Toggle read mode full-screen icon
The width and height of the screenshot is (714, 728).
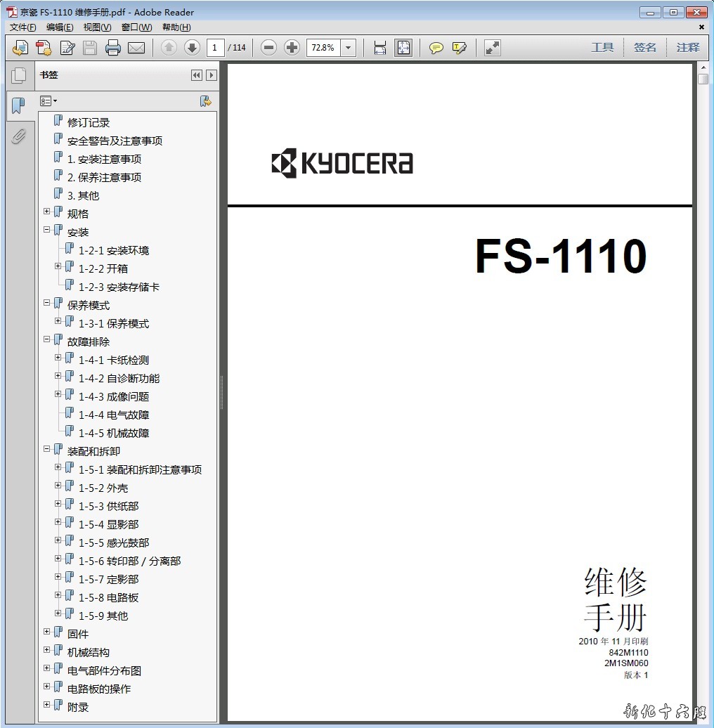[493, 48]
